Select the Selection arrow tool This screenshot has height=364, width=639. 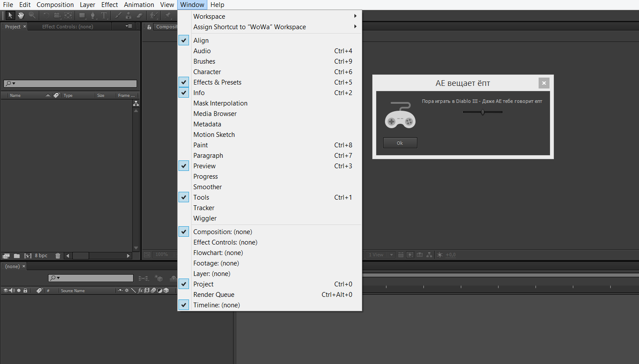click(x=10, y=15)
